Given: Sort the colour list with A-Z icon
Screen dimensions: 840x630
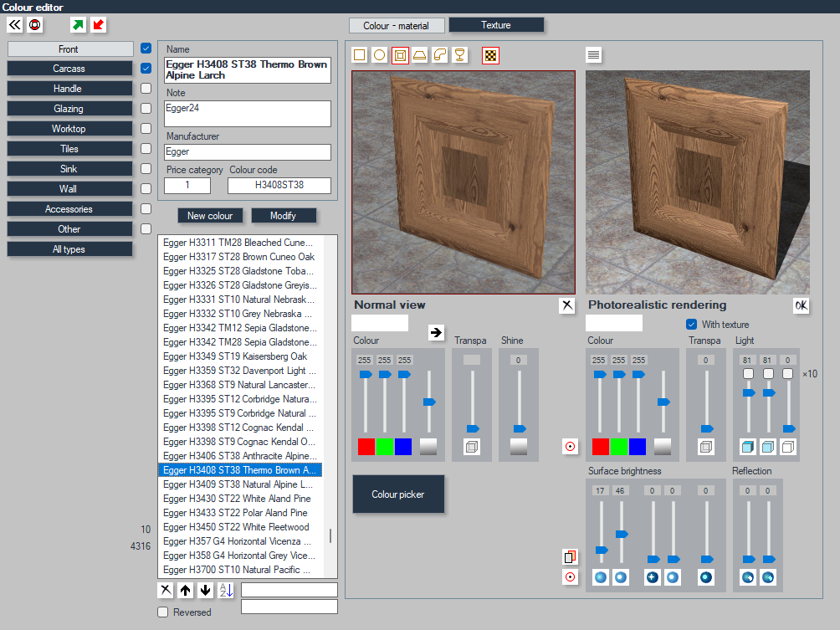Looking at the screenshot, I should pos(226,591).
